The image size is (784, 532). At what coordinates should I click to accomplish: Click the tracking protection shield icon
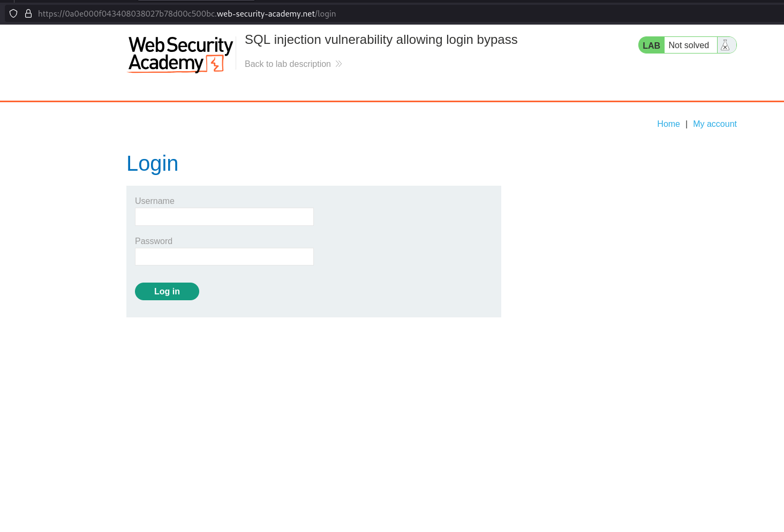(x=13, y=13)
